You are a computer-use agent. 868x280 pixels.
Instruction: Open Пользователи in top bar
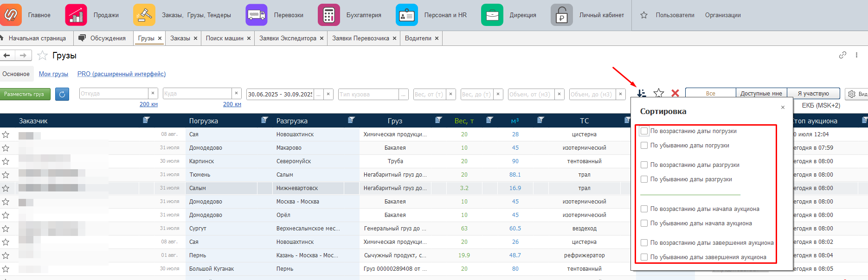tap(675, 15)
